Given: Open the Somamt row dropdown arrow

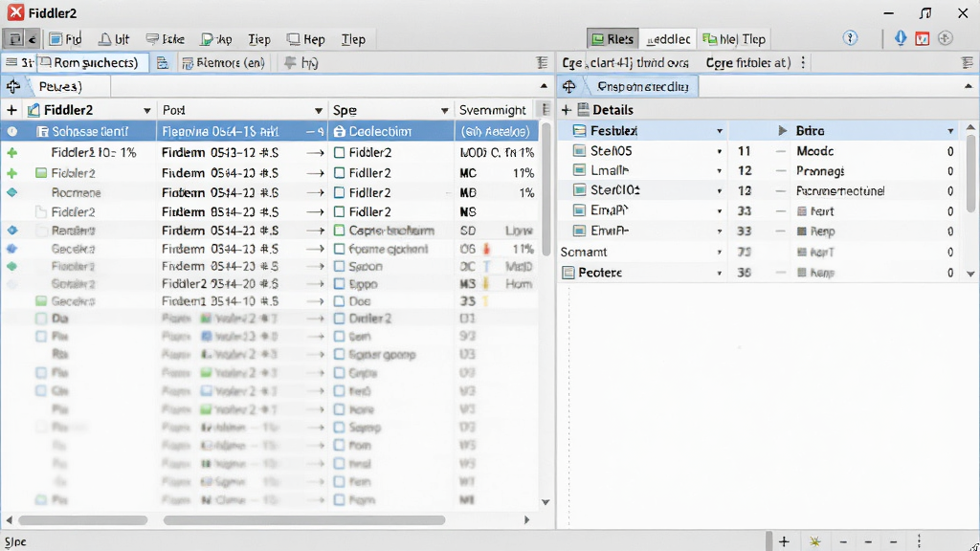Looking at the screenshot, I should tap(720, 253).
